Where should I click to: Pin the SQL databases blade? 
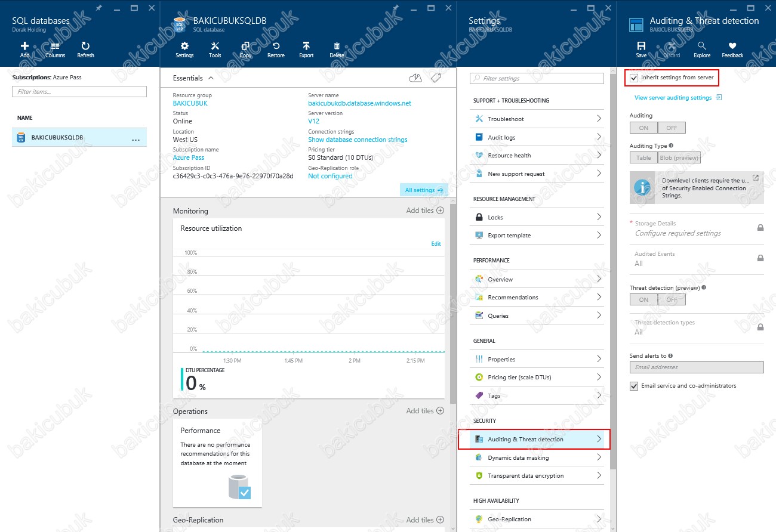pyautogui.click(x=98, y=8)
